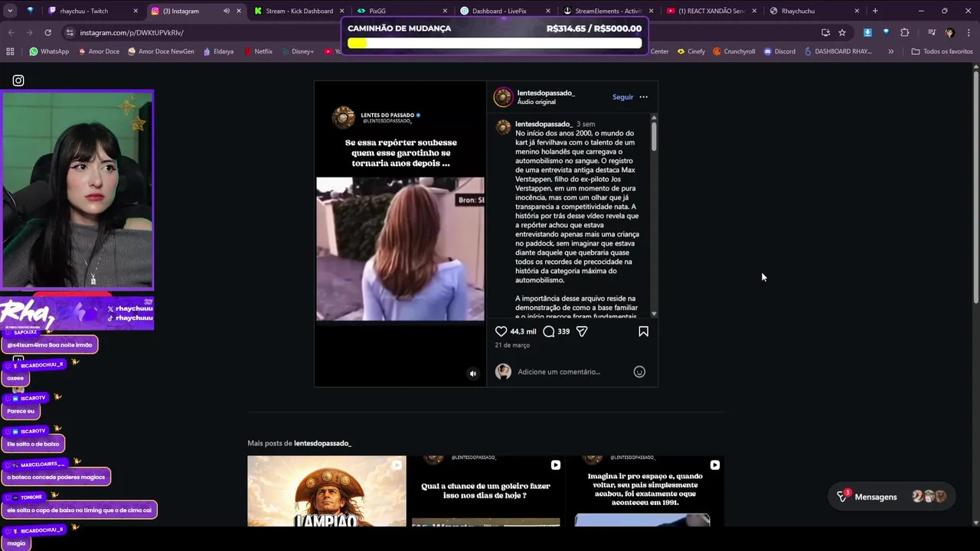
Task: Click the 21 de março date
Action: (x=512, y=345)
